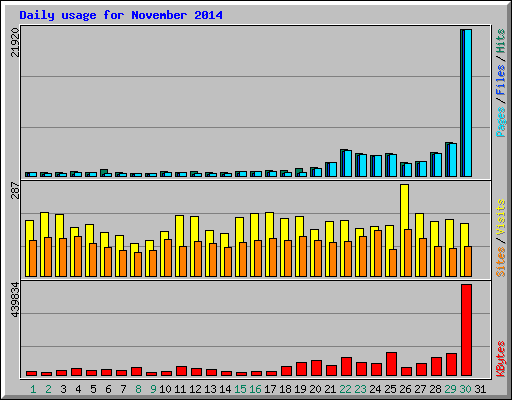
Task: Click the orange "Sites" legend label
Action: (x=500, y=262)
